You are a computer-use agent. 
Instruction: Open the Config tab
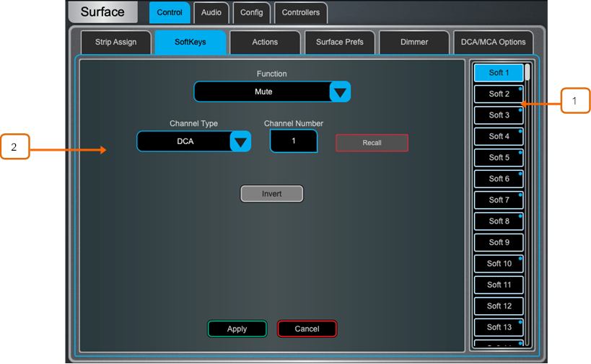click(252, 13)
